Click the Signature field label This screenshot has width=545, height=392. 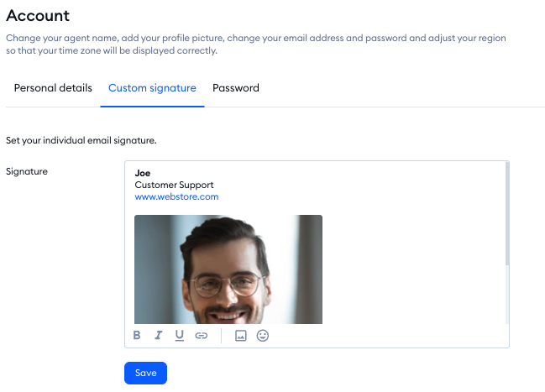(27, 172)
